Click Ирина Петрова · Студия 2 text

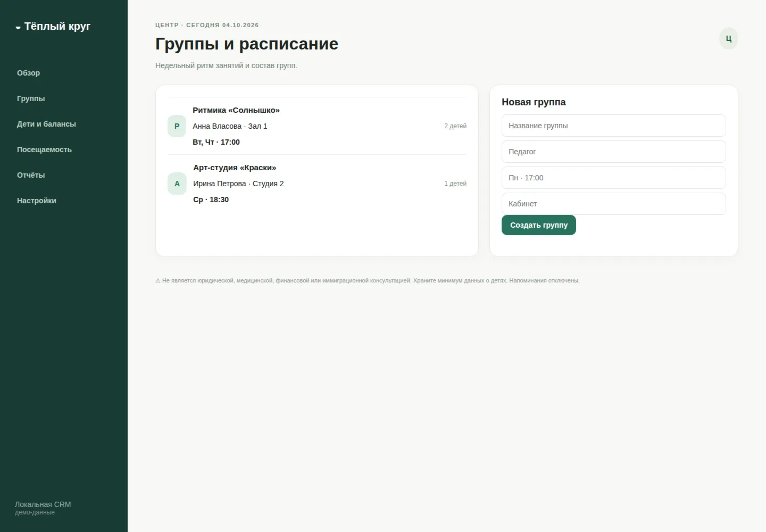pos(238,184)
